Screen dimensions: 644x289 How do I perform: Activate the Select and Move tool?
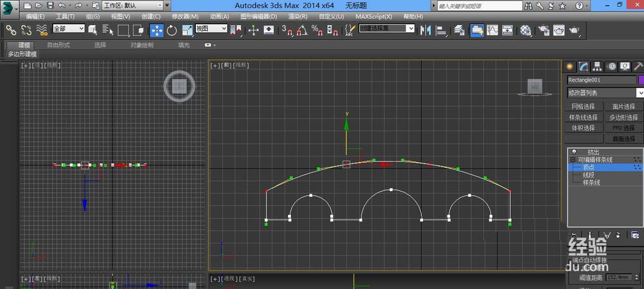(x=157, y=30)
